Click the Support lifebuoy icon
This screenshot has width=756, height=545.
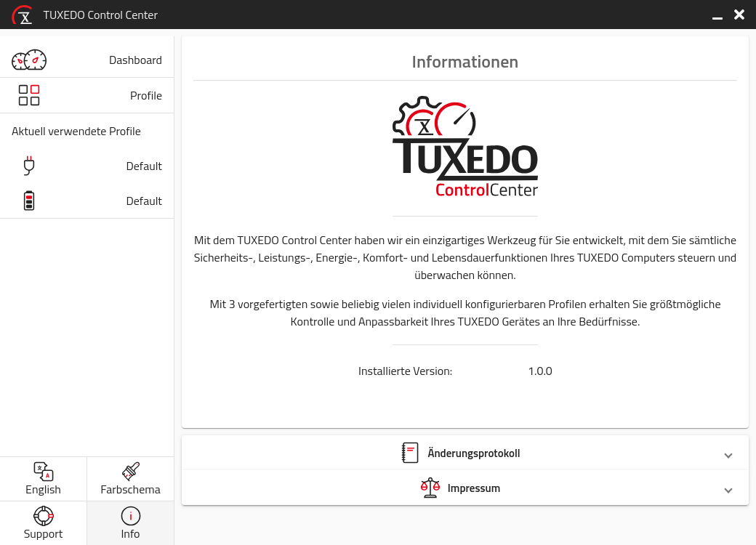tap(44, 516)
